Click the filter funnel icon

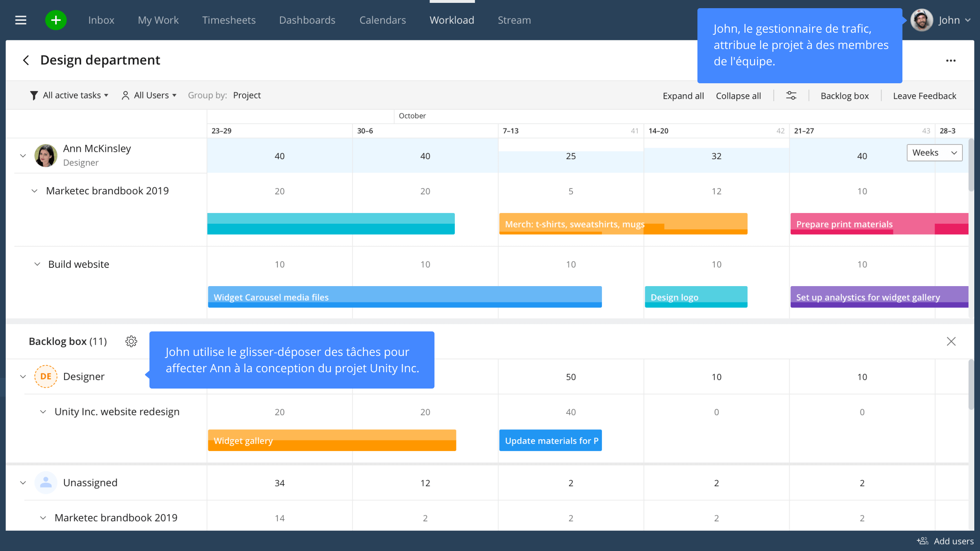34,96
